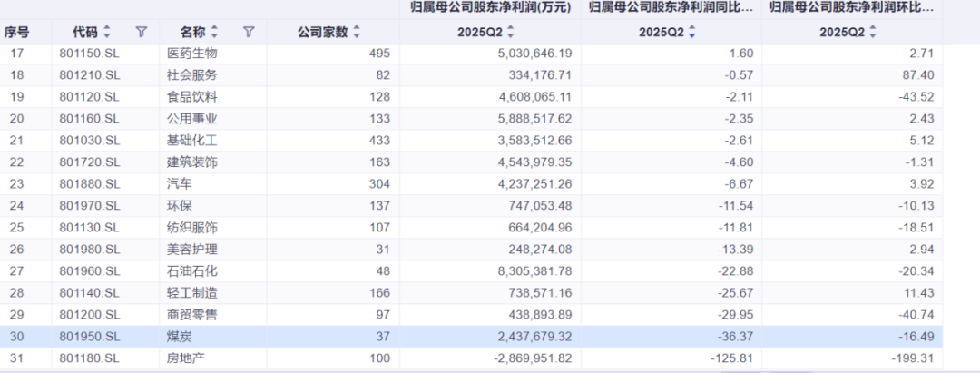Select the highlighted 煤炭 row name

tap(180, 337)
